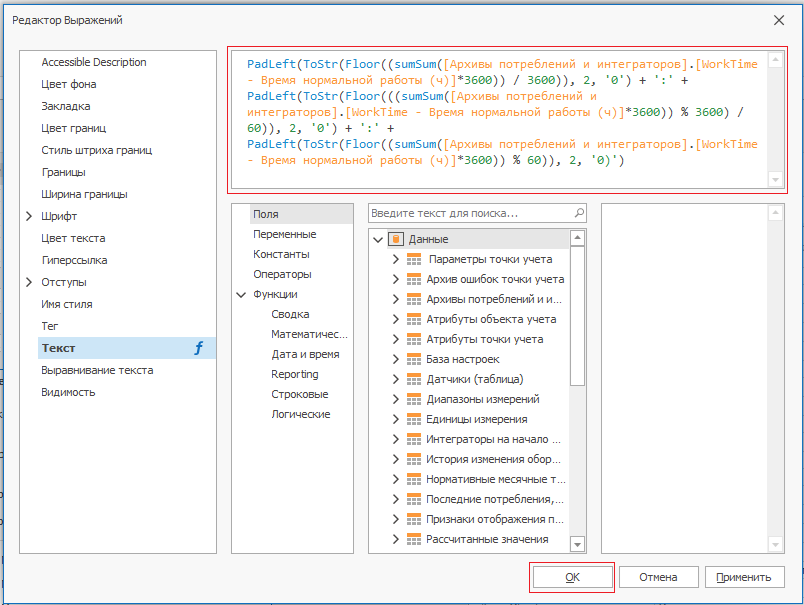Viewport: 804px width, 605px height.
Task: Close the Редактор Выражений dialog
Action: 779,21
